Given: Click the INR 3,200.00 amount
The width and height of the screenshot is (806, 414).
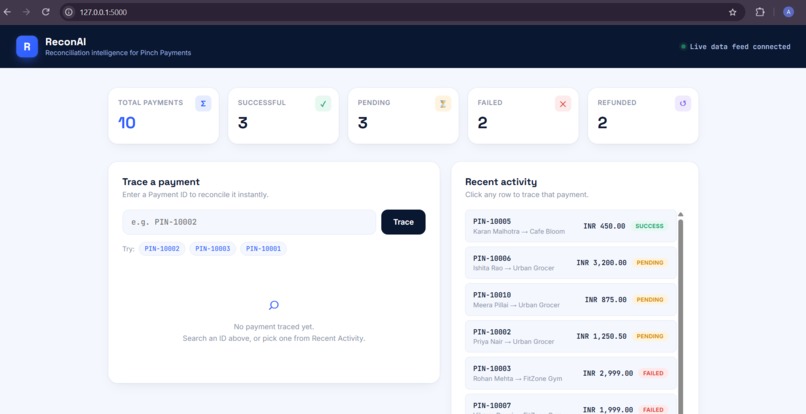Looking at the screenshot, I should [x=601, y=262].
